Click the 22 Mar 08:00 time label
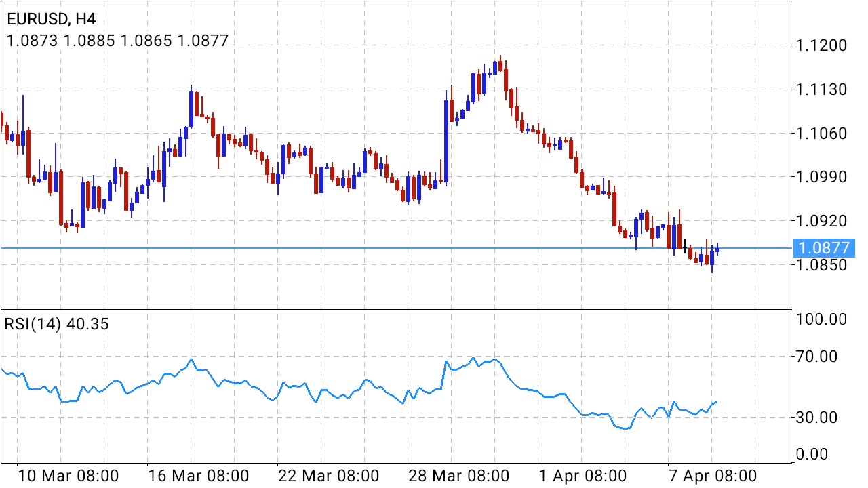 point(328,474)
